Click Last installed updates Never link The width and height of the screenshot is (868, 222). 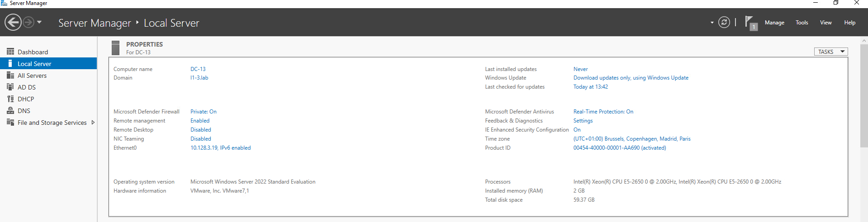pyautogui.click(x=580, y=69)
